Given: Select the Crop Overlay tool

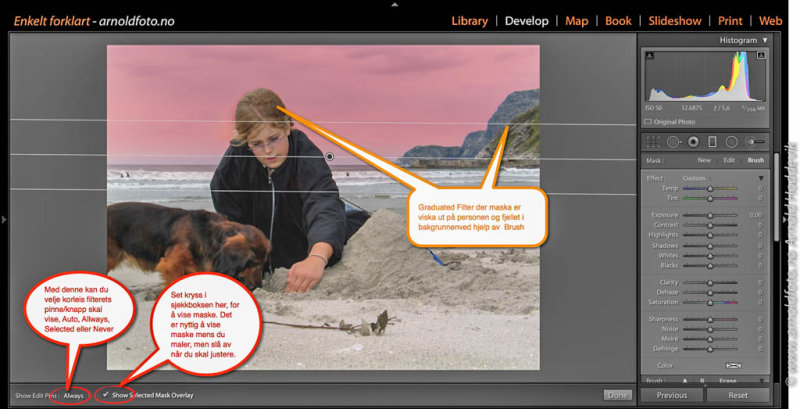Looking at the screenshot, I should (653, 142).
